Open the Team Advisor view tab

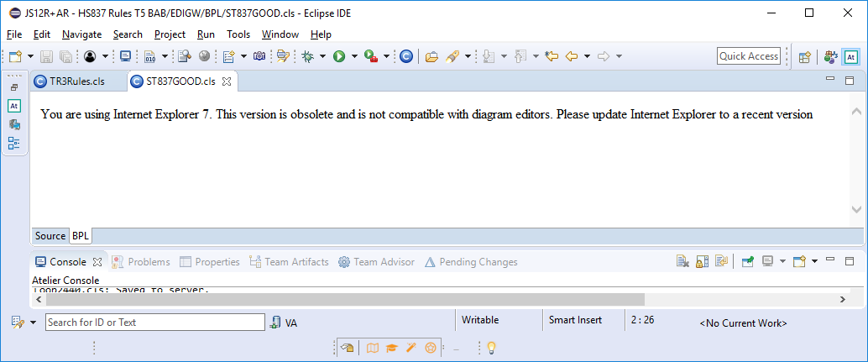click(376, 262)
